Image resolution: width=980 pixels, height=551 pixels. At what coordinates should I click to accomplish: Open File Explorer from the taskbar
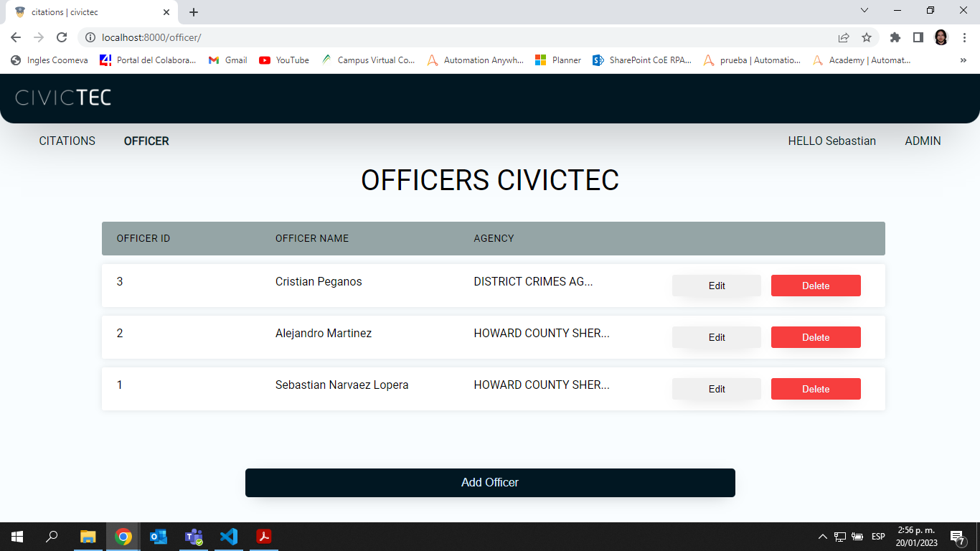tap(88, 537)
